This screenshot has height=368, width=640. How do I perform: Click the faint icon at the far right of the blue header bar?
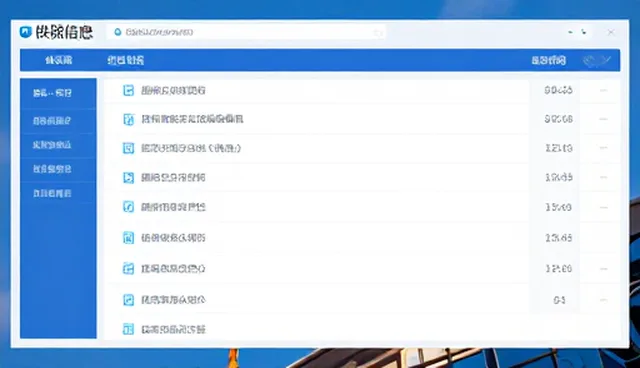pyautogui.click(x=597, y=60)
